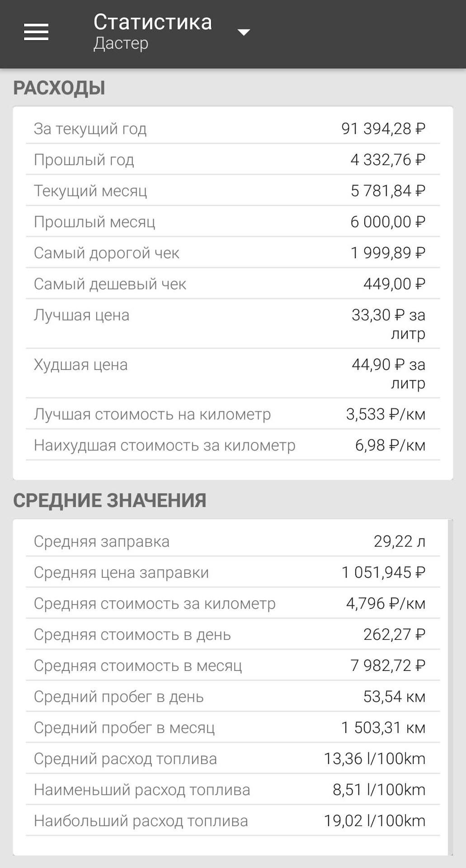Tap the Худшая цена per litre row
Image resolution: width=466 pixels, height=868 pixels.
click(232, 373)
